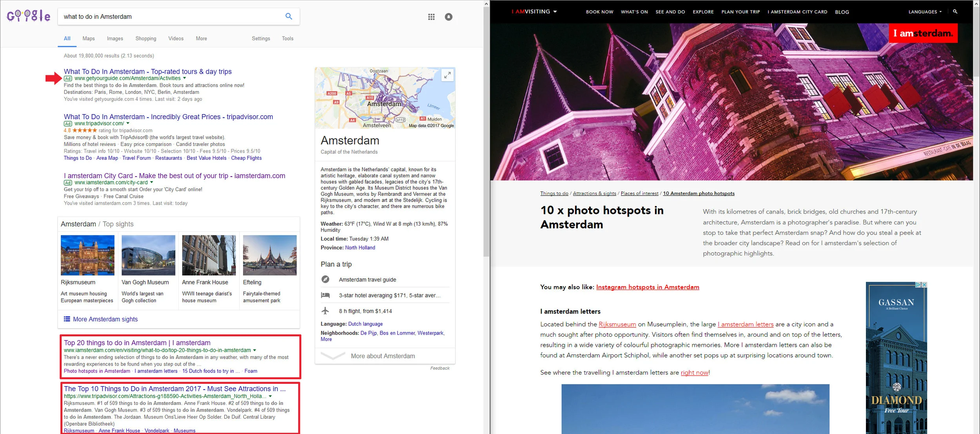Expand More about Amsterdam chevron
This screenshot has height=434, width=980.
pos(333,356)
